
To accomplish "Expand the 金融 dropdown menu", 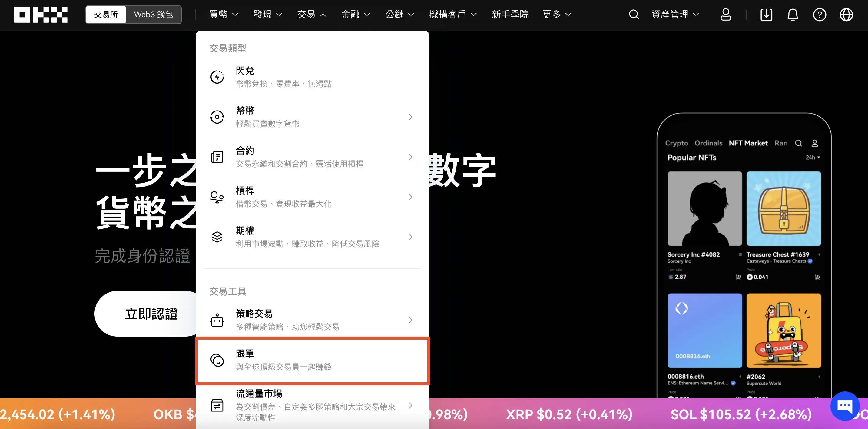I will coord(356,15).
